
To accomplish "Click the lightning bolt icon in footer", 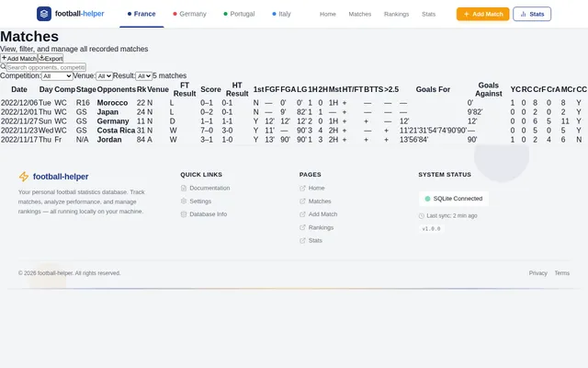I will 24,177.
